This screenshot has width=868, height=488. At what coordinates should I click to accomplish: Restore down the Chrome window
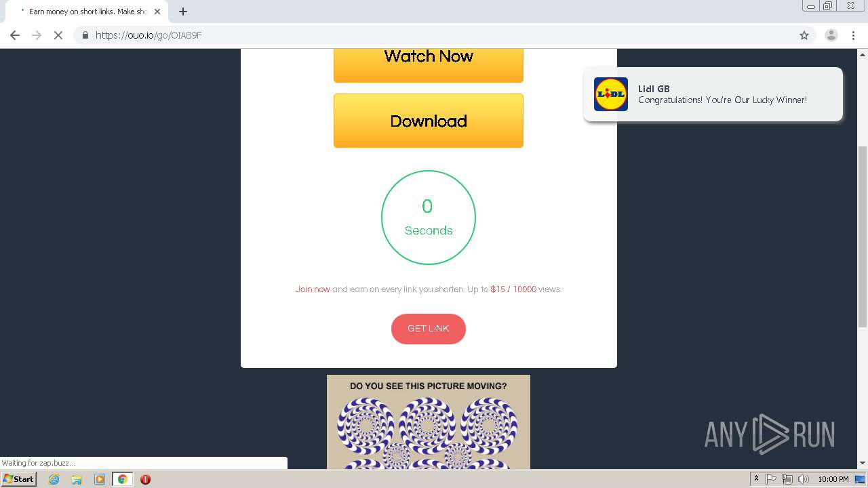tap(828, 6)
